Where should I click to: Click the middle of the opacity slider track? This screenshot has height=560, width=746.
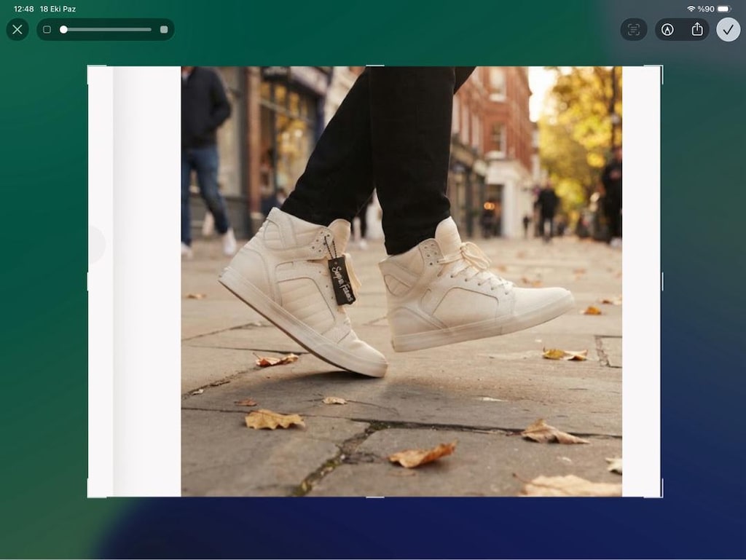pos(105,29)
